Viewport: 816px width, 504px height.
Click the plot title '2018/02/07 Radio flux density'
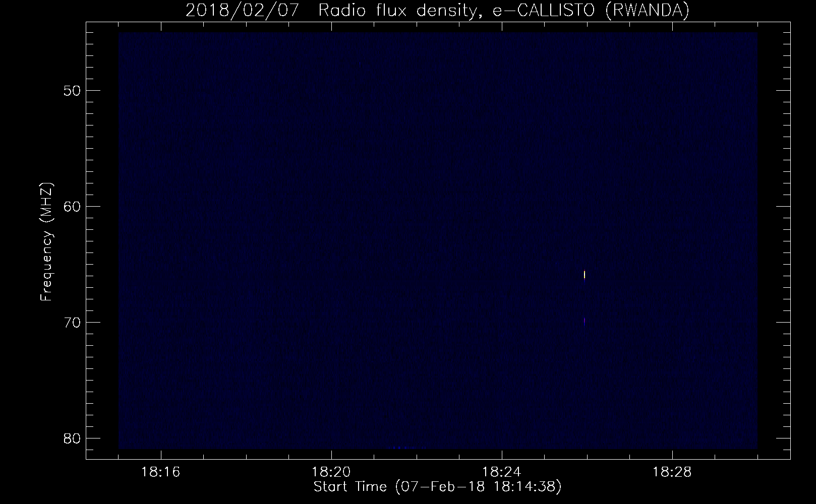(437, 11)
